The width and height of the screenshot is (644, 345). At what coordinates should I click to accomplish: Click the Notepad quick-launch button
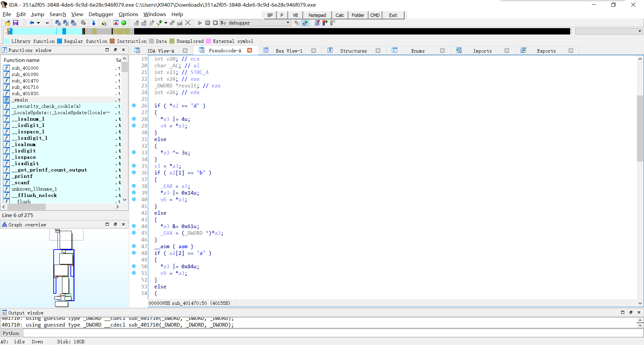pos(317,15)
